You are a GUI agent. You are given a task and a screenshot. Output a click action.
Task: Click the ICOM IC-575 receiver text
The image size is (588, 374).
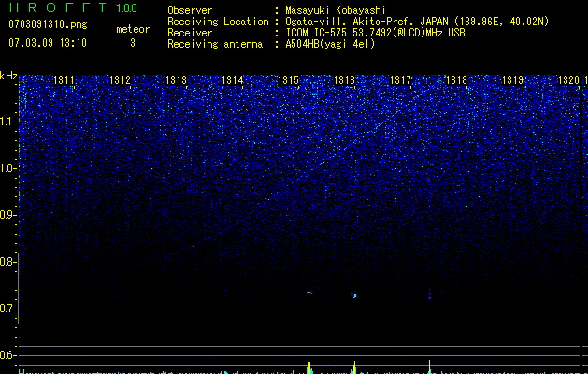375,33
